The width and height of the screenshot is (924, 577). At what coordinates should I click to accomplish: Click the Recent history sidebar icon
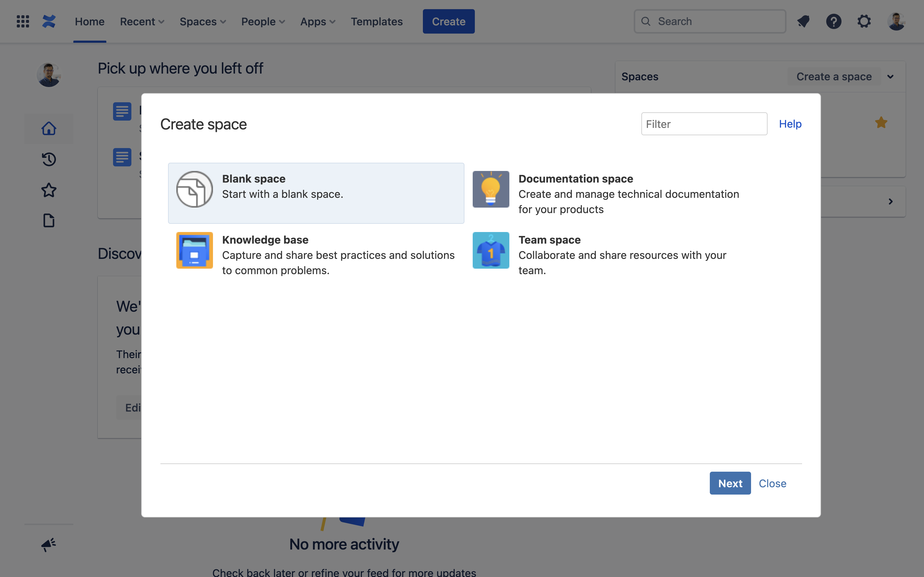49,159
